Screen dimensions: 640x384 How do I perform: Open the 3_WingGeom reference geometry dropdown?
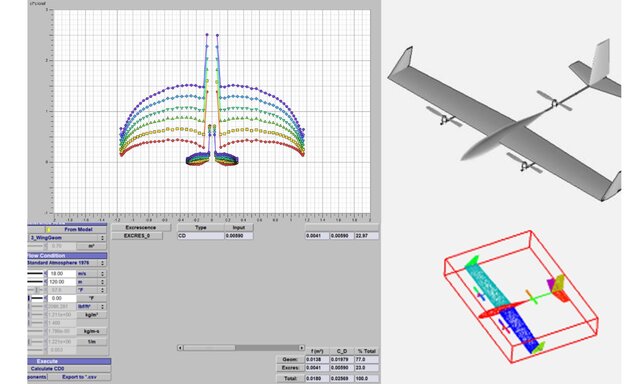[67, 238]
